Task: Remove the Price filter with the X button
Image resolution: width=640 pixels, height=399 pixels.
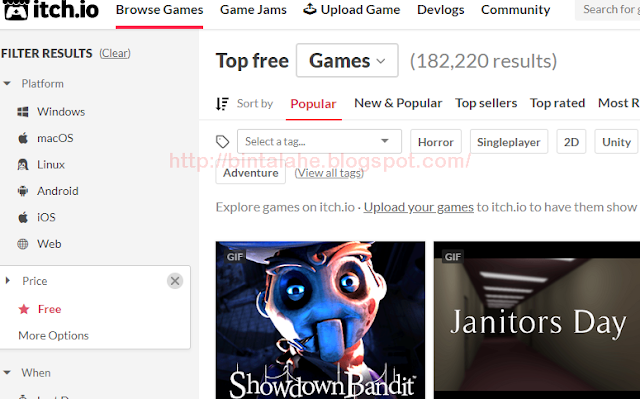Action: pyautogui.click(x=175, y=281)
